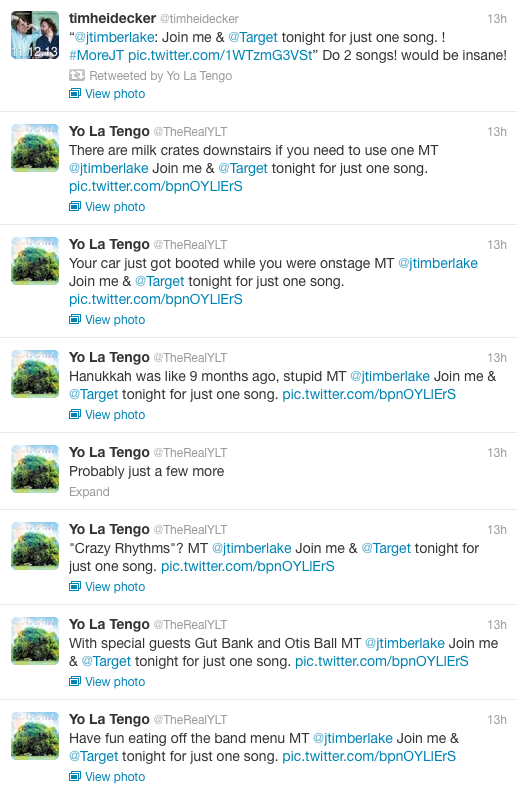Click photo icon under car got booted tweet

point(75,319)
